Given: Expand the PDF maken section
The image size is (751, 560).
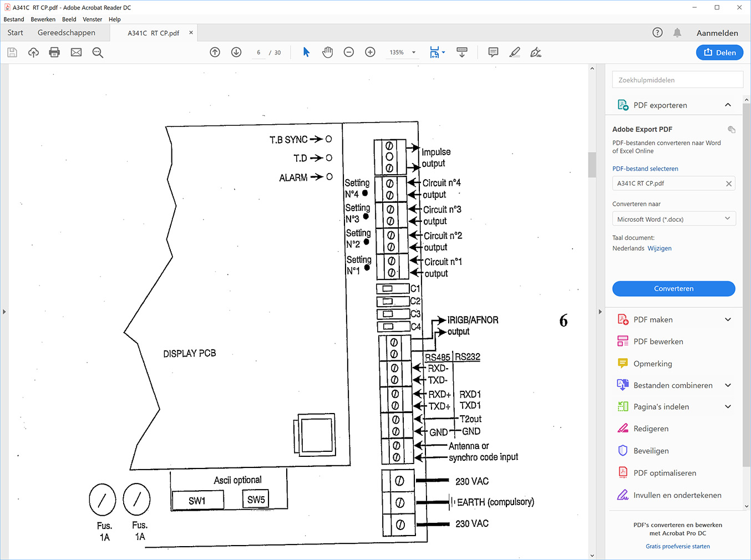Looking at the screenshot, I should pyautogui.click(x=728, y=319).
